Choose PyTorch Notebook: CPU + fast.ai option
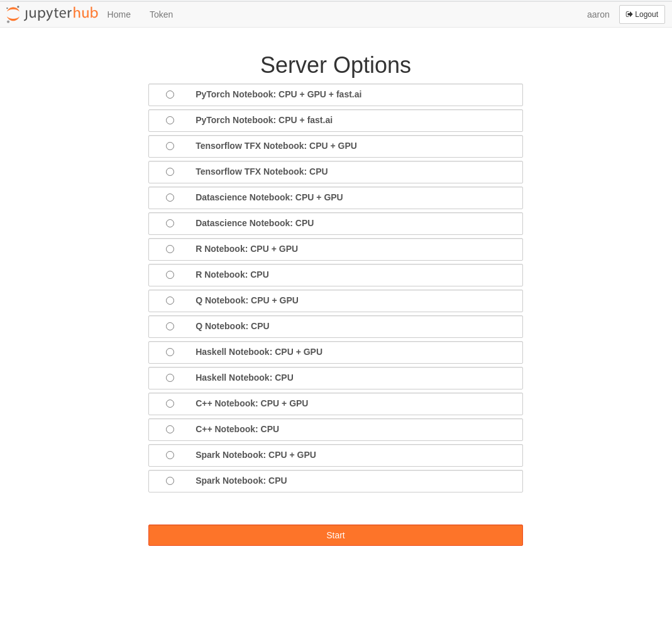Image resolution: width=672 pixels, height=620 pixels. tap(170, 121)
